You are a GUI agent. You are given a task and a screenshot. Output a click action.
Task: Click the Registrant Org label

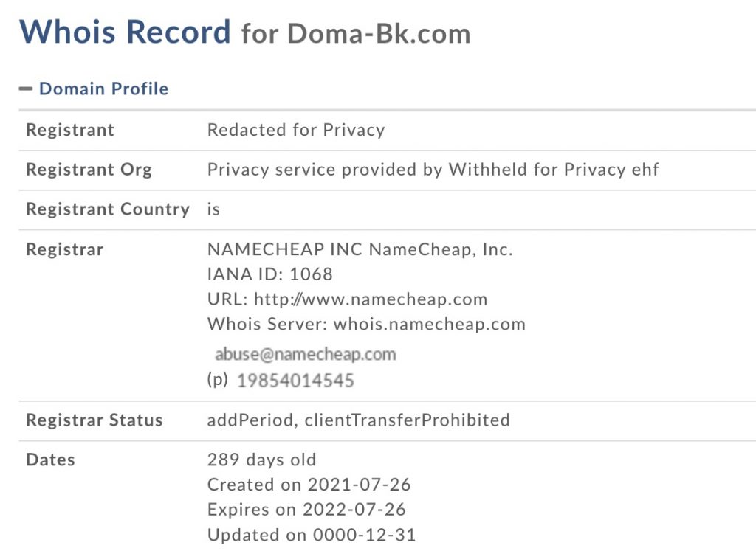89,170
